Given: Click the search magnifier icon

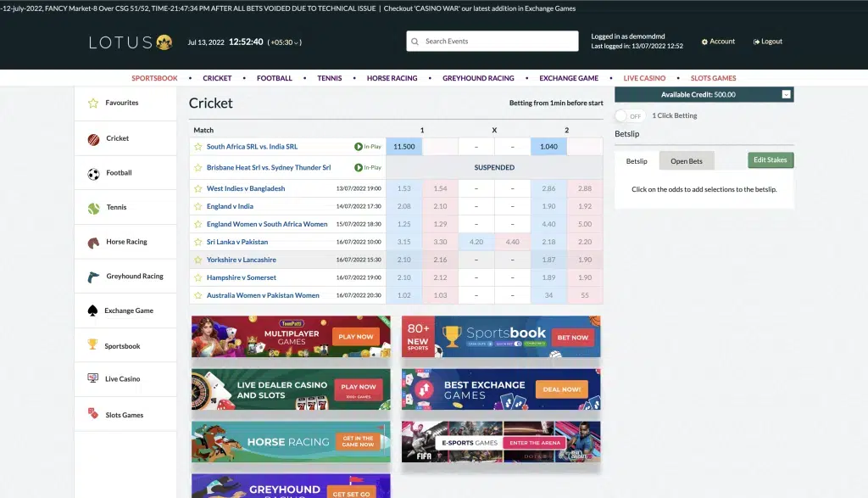Looking at the screenshot, I should [415, 41].
